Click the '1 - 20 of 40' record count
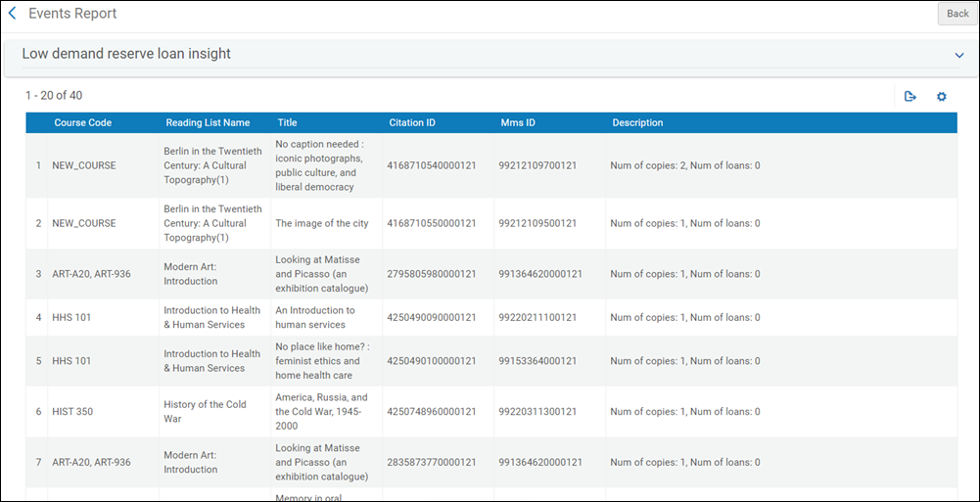The width and height of the screenshot is (980, 502). pyautogui.click(x=54, y=96)
